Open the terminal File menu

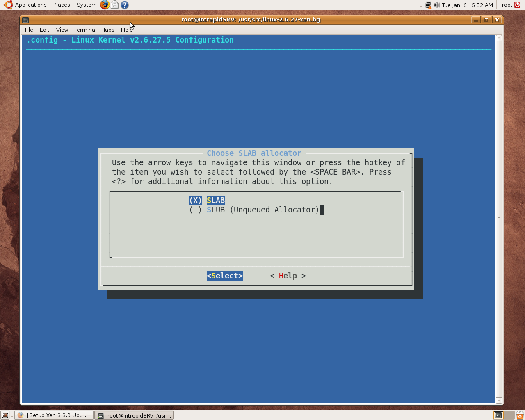[x=29, y=30]
